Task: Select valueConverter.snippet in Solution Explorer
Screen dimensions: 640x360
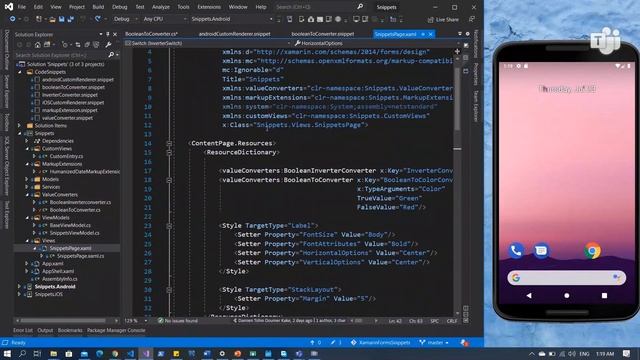Action: (x=67, y=118)
